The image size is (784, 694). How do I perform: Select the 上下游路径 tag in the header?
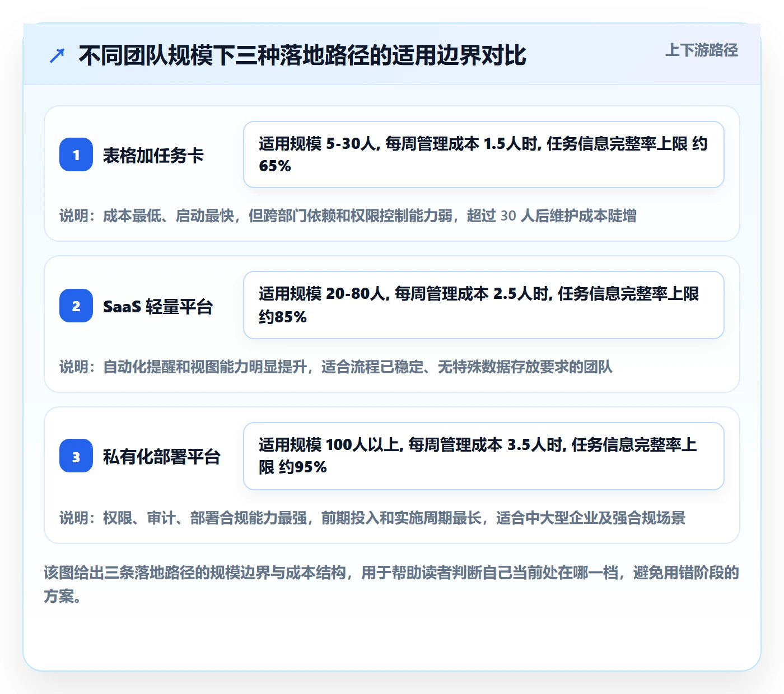point(702,50)
